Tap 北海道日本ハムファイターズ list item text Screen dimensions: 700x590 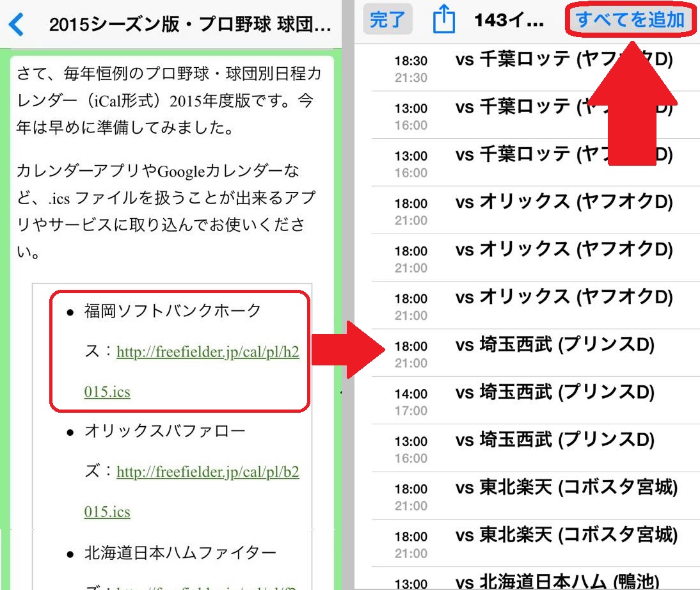tap(180, 567)
